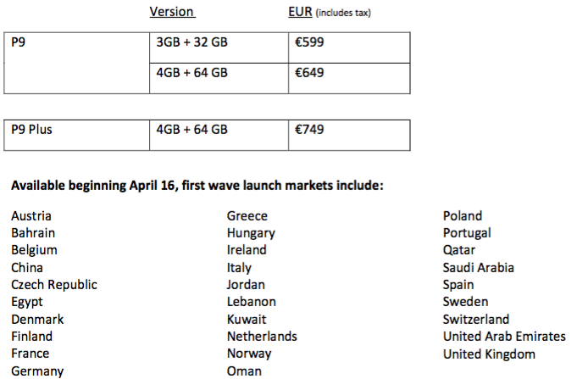Click the €749 price cell
The width and height of the screenshot is (588, 379).
click(x=309, y=130)
